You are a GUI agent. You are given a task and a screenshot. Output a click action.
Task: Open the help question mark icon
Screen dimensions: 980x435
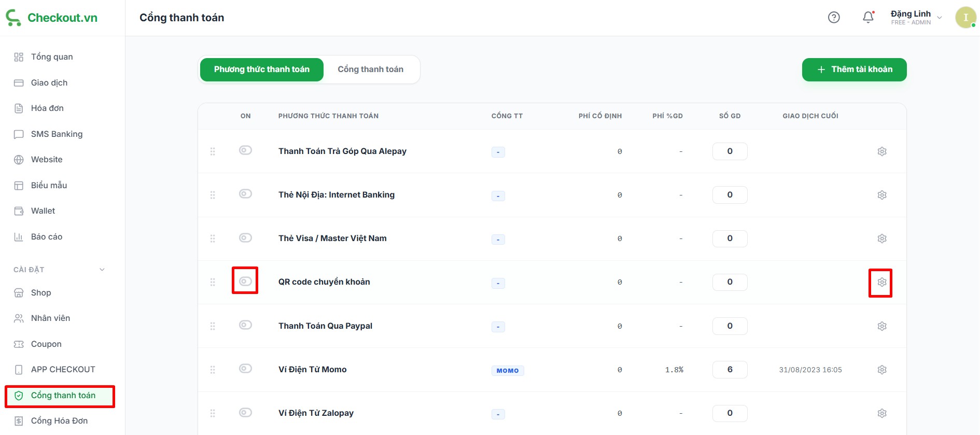coord(834,18)
